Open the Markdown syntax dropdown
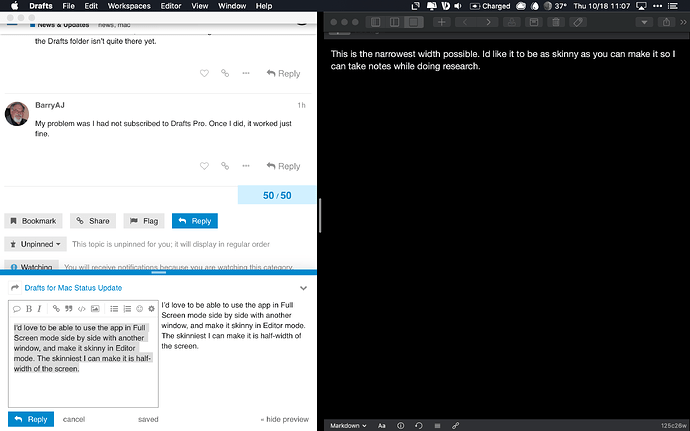This screenshot has height=431, width=690. point(348,426)
